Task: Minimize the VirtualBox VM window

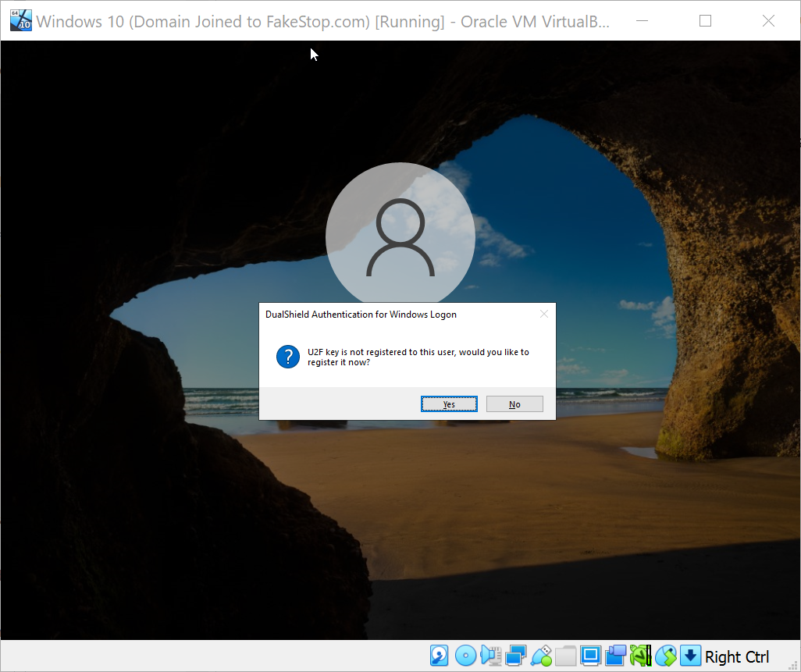Action: click(x=643, y=21)
